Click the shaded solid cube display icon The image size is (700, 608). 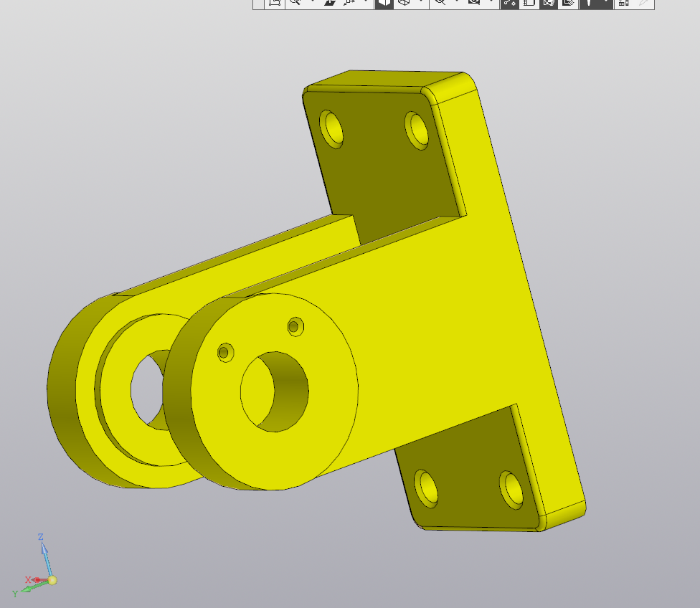click(384, 3)
